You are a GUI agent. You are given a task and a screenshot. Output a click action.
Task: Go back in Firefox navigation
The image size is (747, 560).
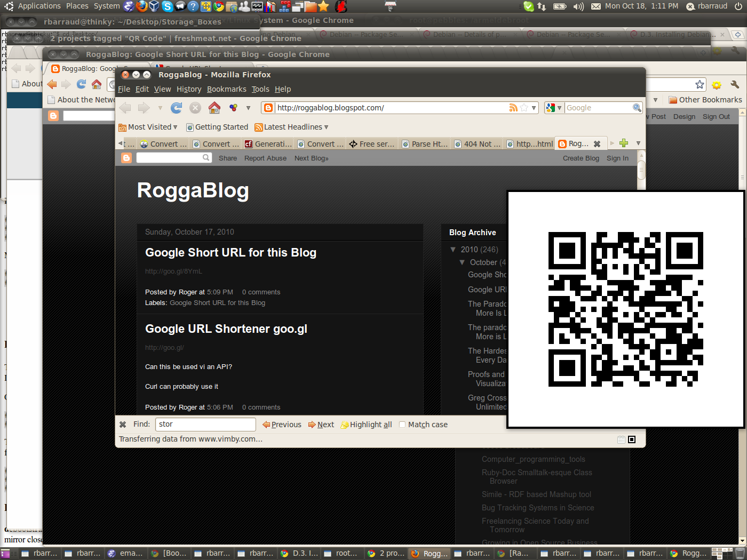(125, 108)
